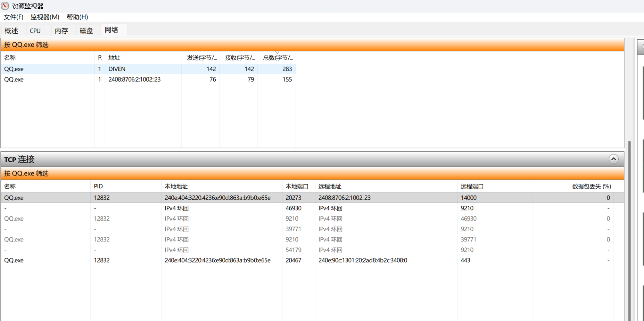
Task: Open the 文件(F) menu
Action: [x=14, y=17]
